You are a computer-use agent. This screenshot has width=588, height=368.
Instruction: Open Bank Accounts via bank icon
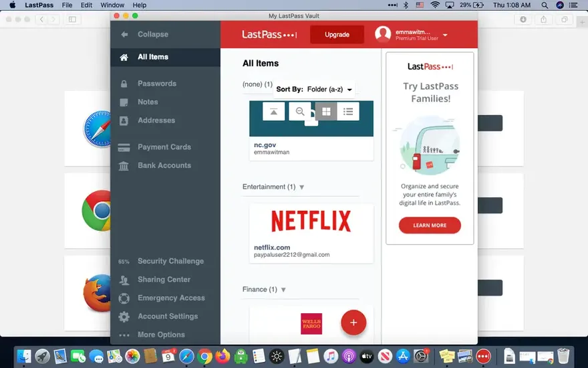[x=124, y=166]
